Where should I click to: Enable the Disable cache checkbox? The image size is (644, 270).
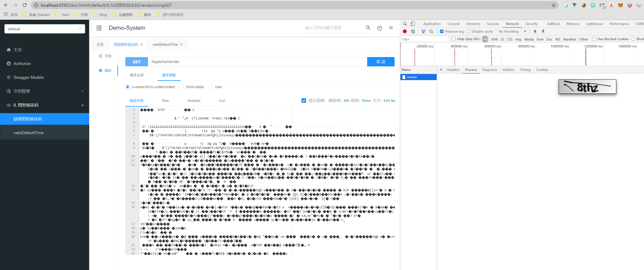[469, 32]
